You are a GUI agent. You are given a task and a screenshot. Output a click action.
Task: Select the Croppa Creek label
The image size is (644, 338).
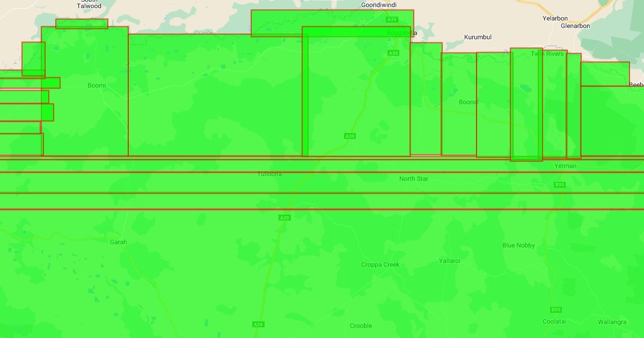[x=380, y=264]
